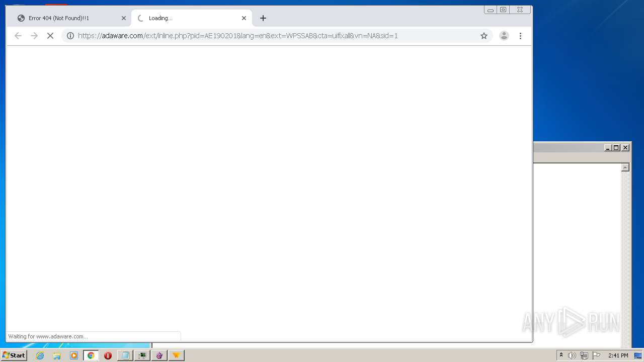Open the Windows Start menu
644x362 pixels.
point(14,355)
